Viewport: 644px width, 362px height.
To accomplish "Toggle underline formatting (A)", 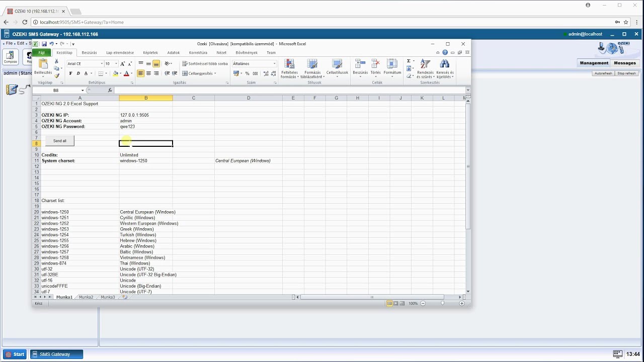I will pos(86,73).
